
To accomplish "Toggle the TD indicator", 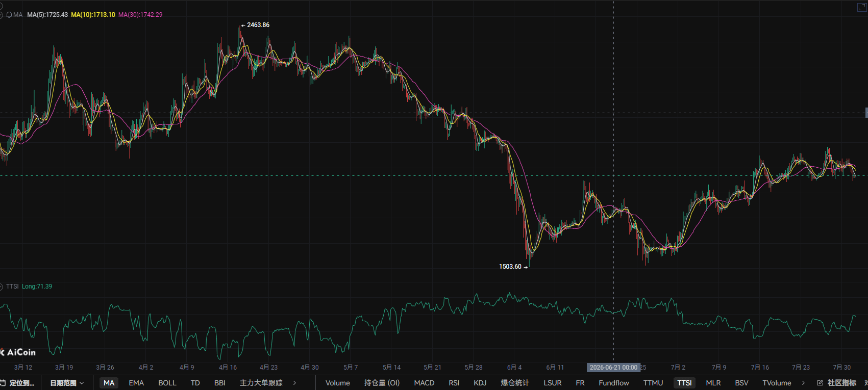I will click(x=195, y=383).
